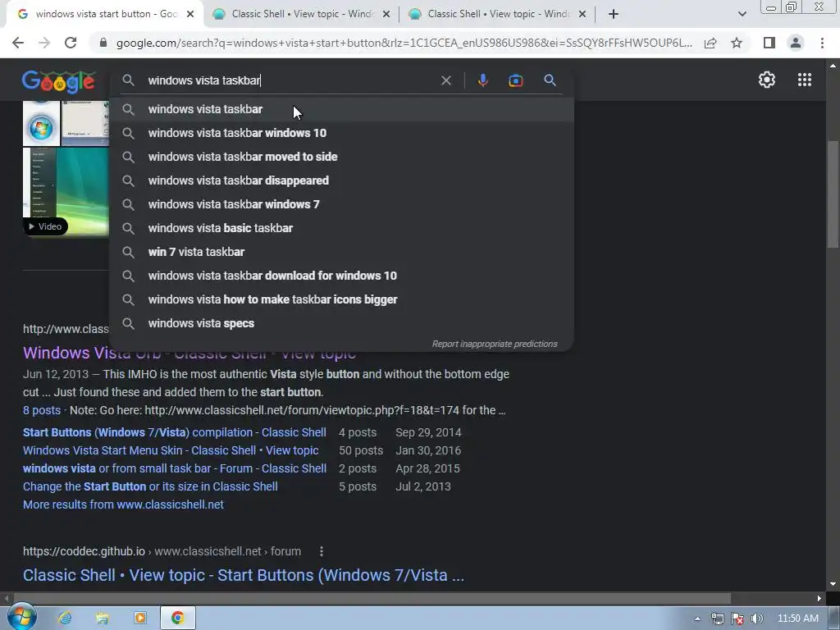Open a new tab with the plus button
This screenshot has width=840, height=630.
(x=614, y=14)
